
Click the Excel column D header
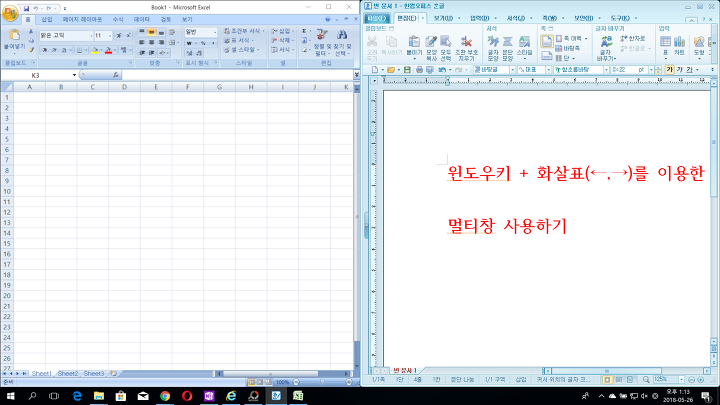[x=124, y=87]
